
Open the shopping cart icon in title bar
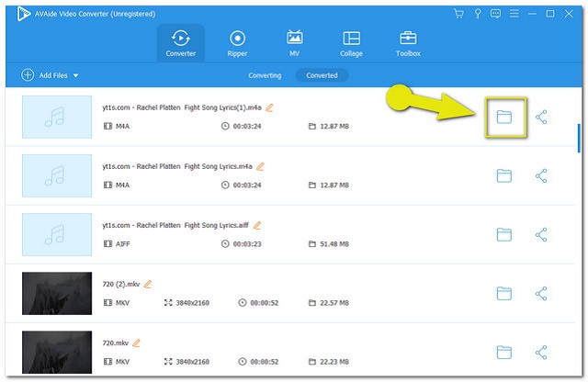[458, 14]
